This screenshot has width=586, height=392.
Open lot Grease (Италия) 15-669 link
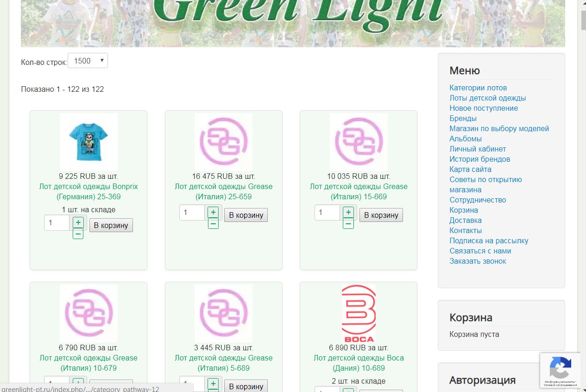(359, 191)
